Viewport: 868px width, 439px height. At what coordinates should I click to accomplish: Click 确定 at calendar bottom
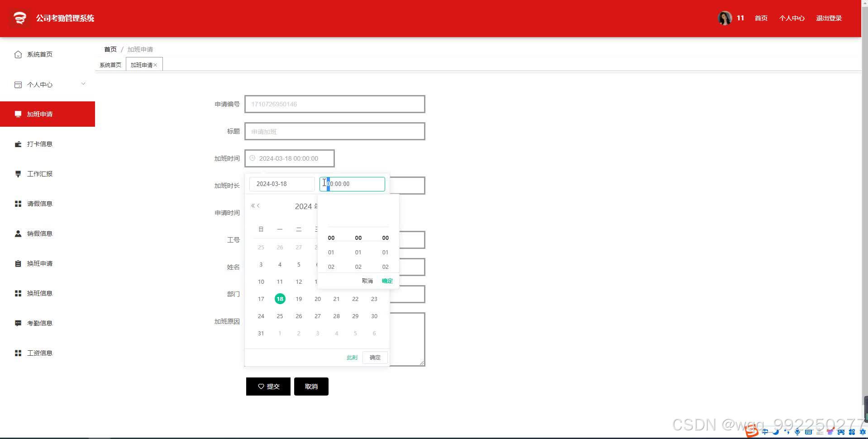click(x=375, y=358)
